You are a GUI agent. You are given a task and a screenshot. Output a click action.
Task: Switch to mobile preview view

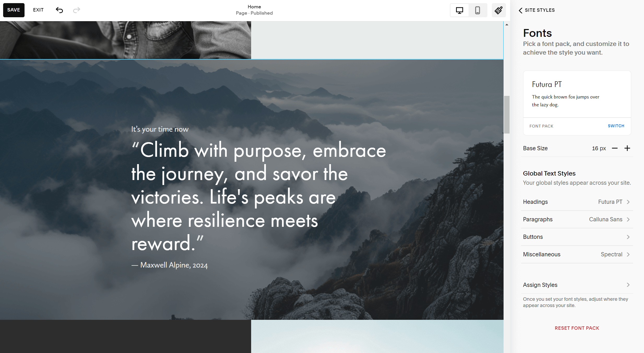[477, 10]
